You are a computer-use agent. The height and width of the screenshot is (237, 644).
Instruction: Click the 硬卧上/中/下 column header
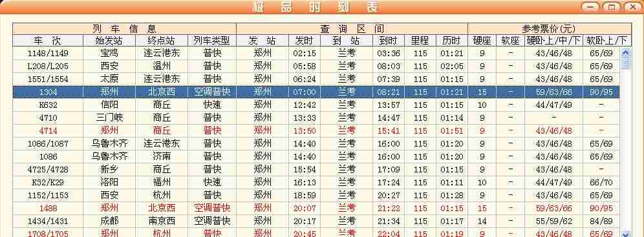(x=553, y=41)
